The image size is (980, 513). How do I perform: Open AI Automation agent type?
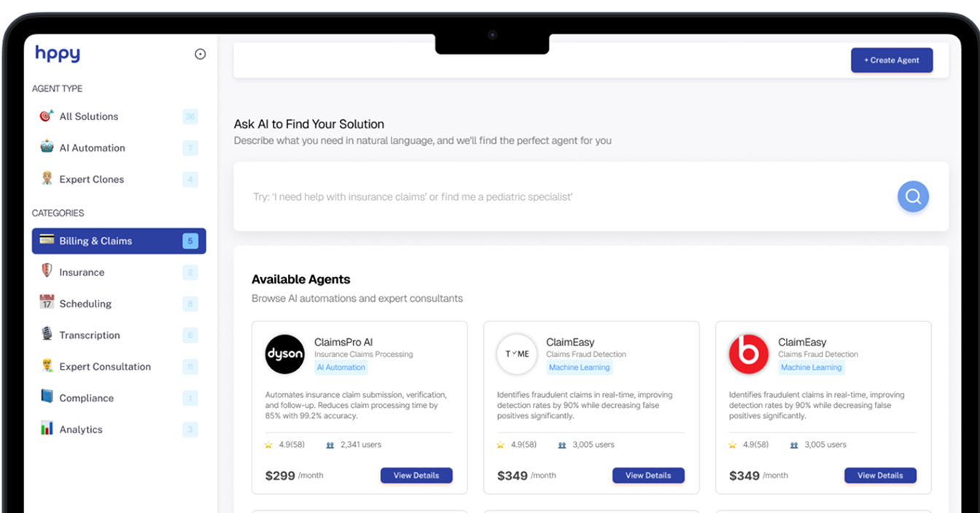pyautogui.click(x=92, y=148)
